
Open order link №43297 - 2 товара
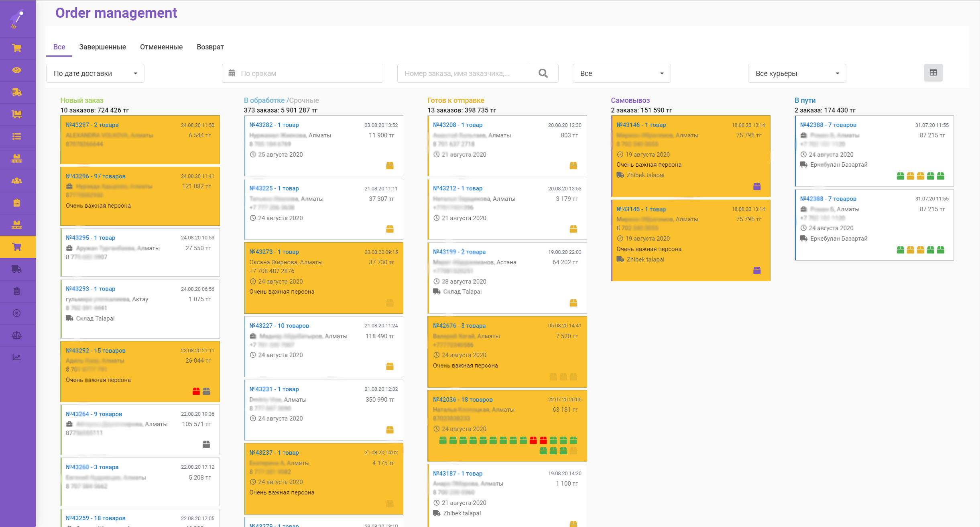[x=92, y=125]
